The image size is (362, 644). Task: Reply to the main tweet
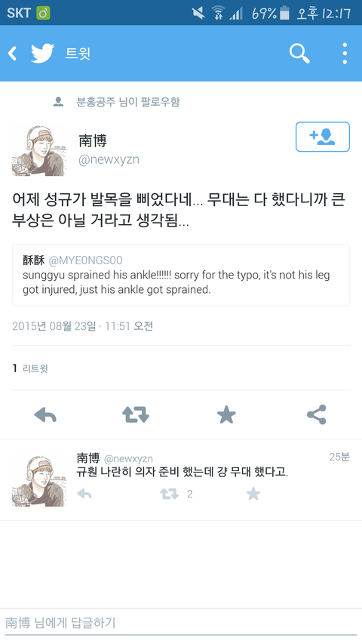(x=45, y=414)
